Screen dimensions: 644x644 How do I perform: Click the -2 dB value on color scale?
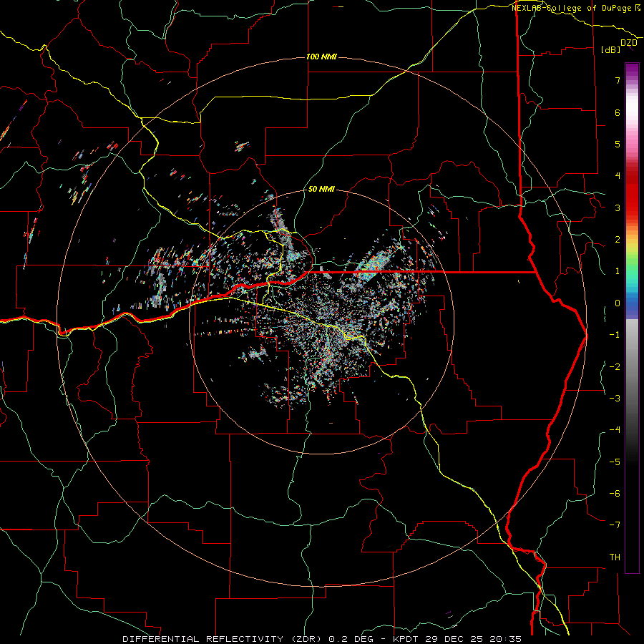(x=615, y=367)
